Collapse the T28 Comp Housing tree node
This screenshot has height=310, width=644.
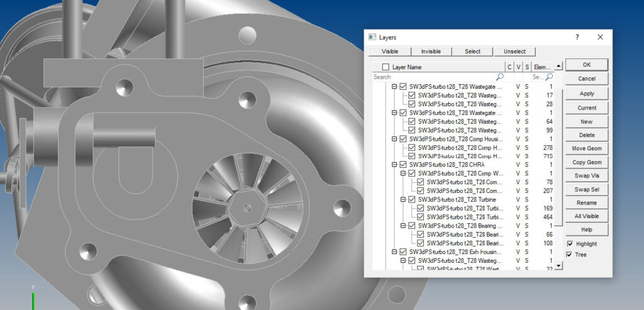[395, 139]
